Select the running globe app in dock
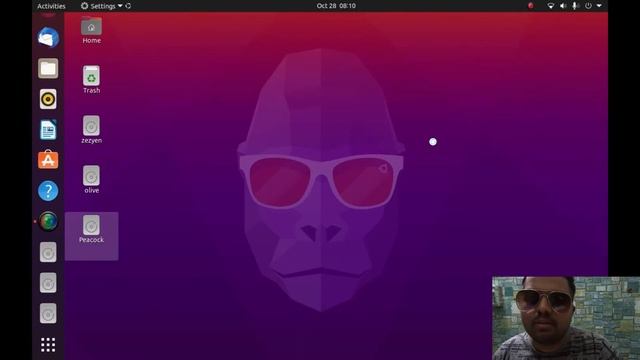 48,222
